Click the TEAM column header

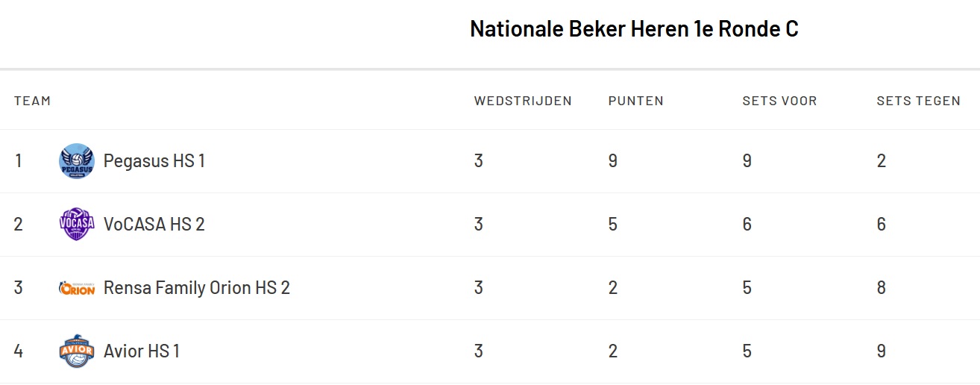coord(32,101)
